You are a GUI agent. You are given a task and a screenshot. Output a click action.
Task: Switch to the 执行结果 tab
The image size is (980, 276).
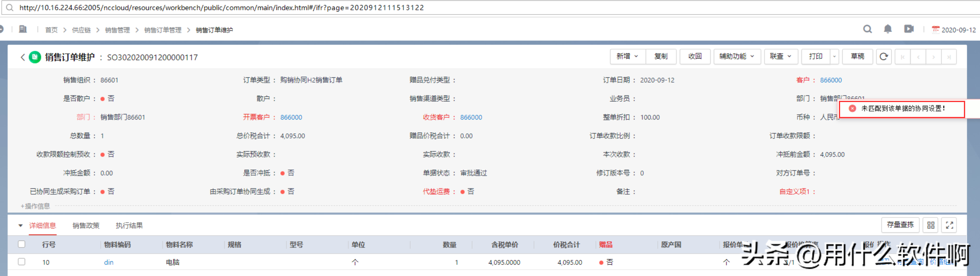129,226
